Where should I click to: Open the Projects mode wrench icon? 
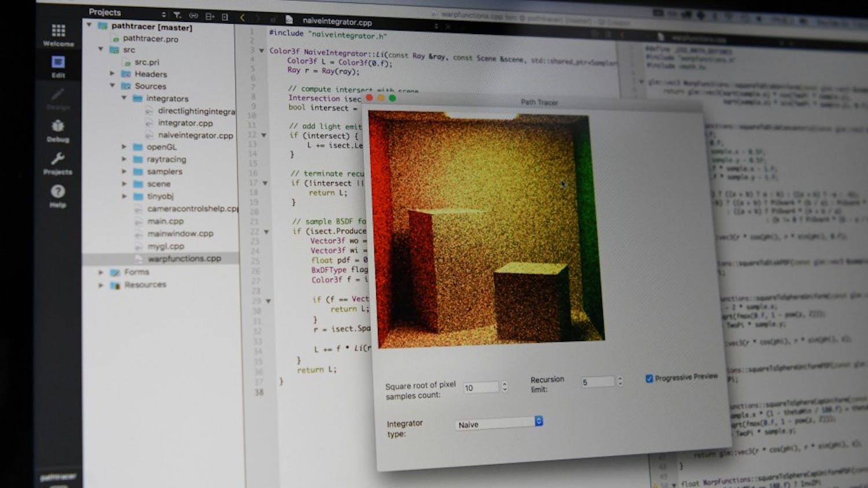coord(58,162)
